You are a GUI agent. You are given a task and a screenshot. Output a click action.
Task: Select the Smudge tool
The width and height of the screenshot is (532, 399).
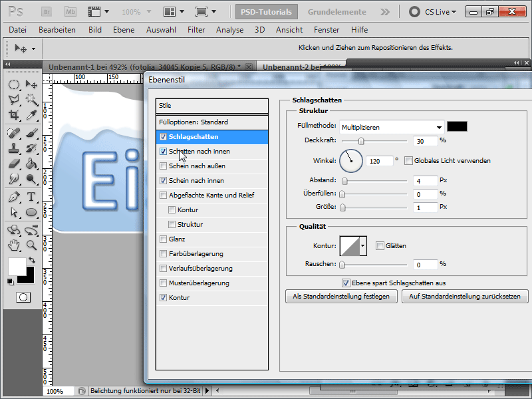pos(13,178)
